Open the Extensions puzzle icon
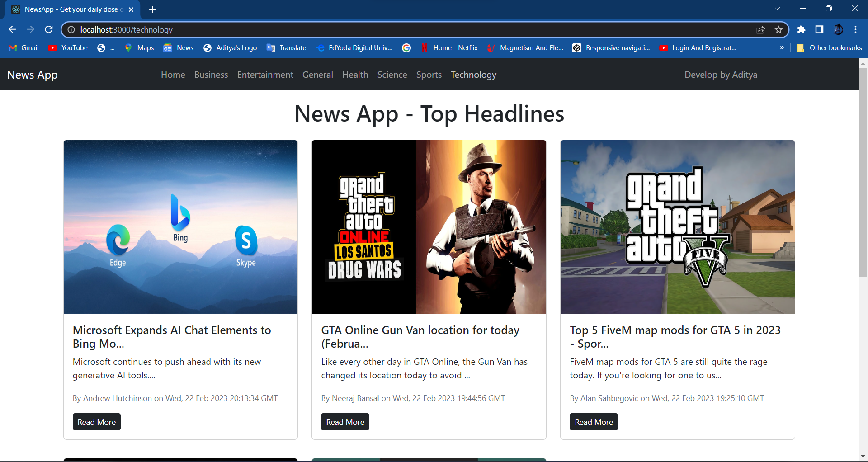 coord(801,30)
